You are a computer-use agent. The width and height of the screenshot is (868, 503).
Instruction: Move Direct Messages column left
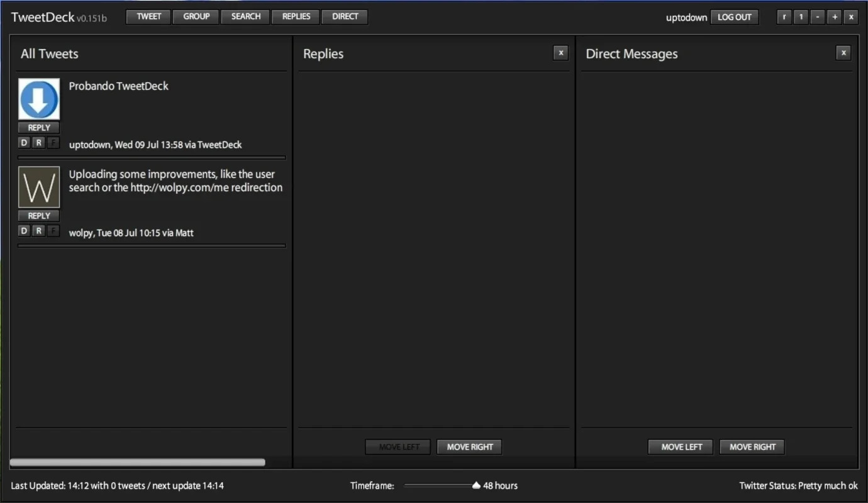pos(681,447)
